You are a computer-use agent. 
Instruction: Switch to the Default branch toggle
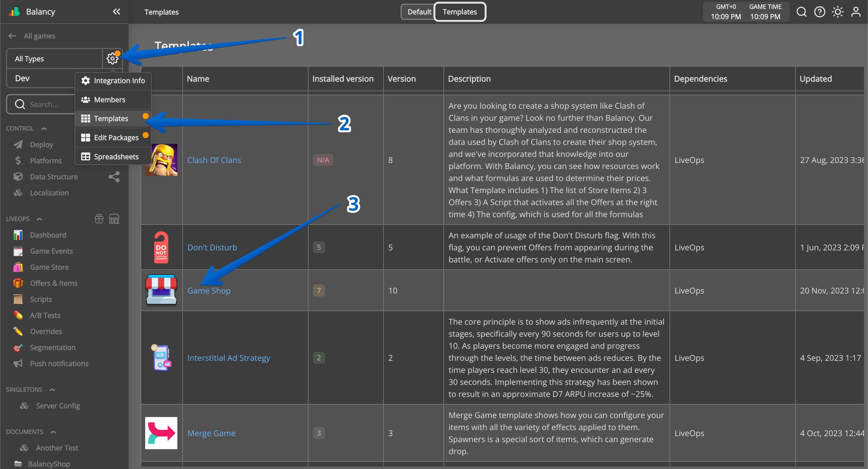419,12
